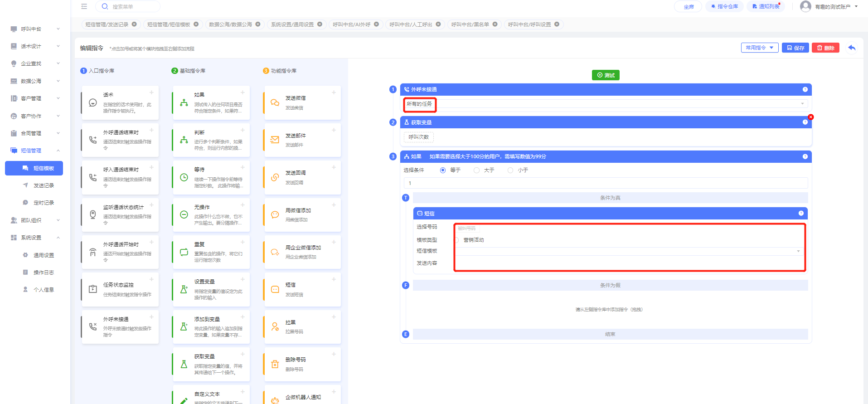This screenshot has width=868, height=404.
Task: Open 发送记录 in the sidebar
Action: point(44,185)
